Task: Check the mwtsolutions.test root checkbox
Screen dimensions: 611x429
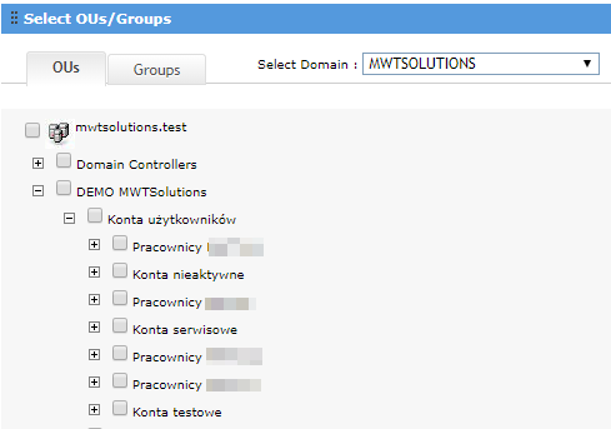Action: pos(32,131)
